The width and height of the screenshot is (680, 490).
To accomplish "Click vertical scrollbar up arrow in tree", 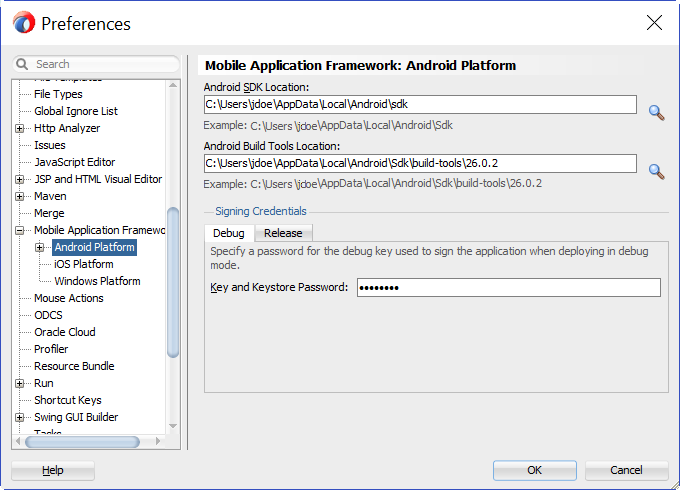I will (173, 85).
